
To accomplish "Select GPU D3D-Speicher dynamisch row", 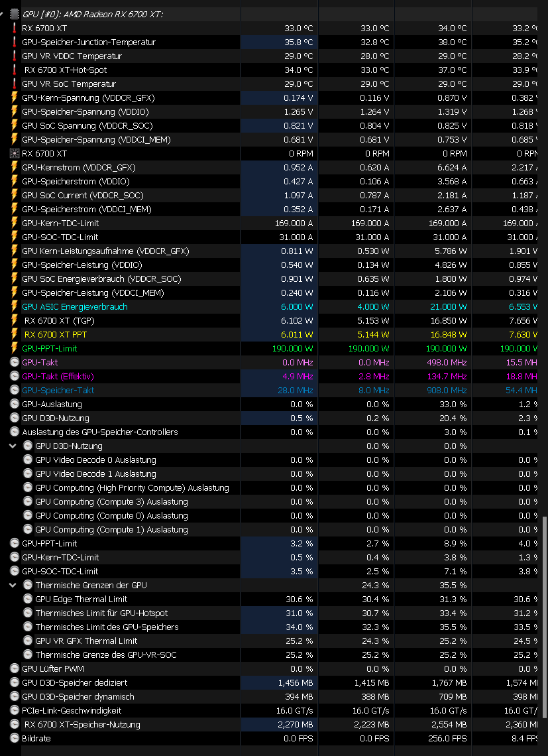I will coord(78,697).
